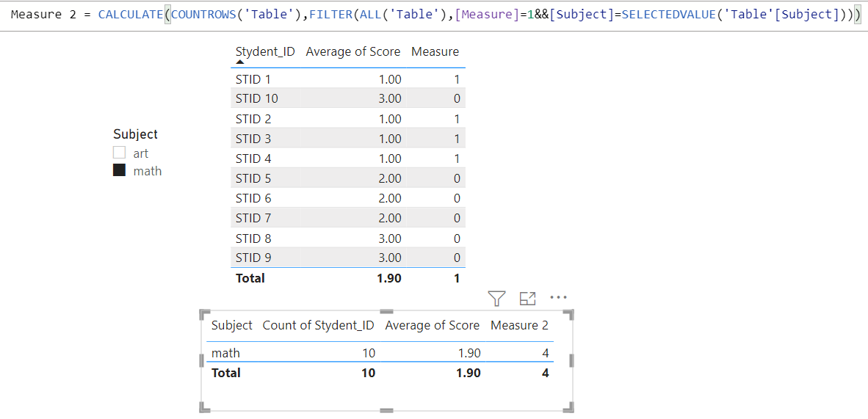Image resolution: width=868 pixels, height=419 pixels.
Task: Click the bottom-right resize handle of lower visual
Action: [570, 407]
